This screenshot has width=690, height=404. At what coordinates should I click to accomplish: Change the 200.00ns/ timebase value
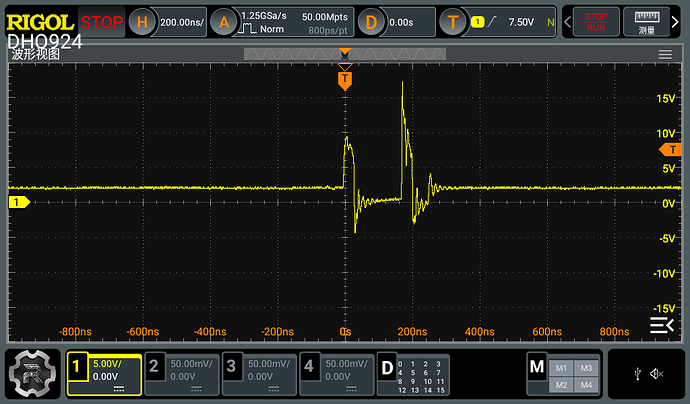point(182,22)
